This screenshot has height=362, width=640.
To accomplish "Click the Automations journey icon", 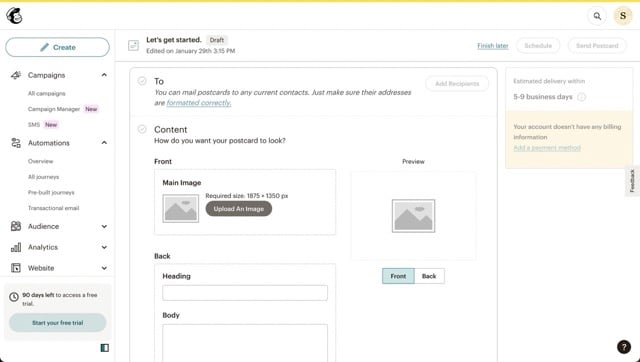I will point(16,143).
